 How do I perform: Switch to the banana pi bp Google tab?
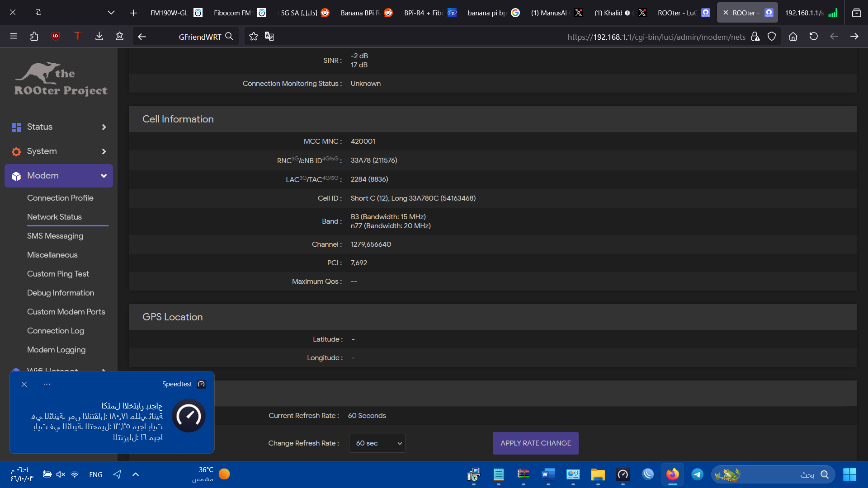(x=494, y=13)
